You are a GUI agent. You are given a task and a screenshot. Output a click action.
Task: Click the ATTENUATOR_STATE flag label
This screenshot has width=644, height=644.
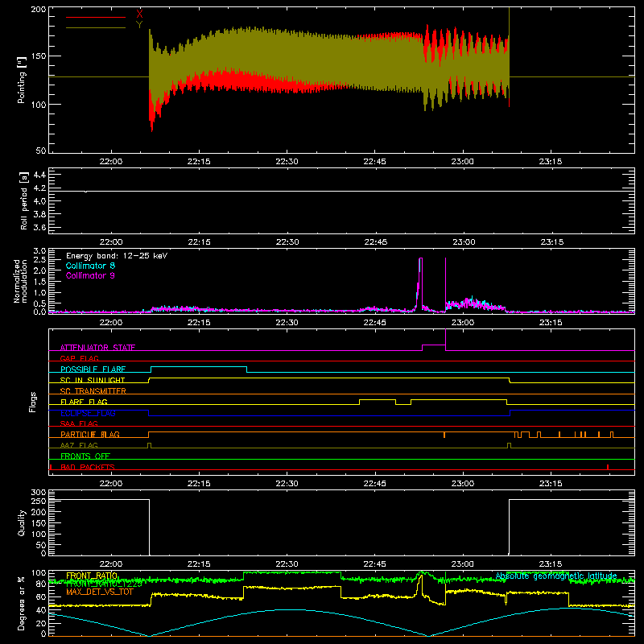97,348
